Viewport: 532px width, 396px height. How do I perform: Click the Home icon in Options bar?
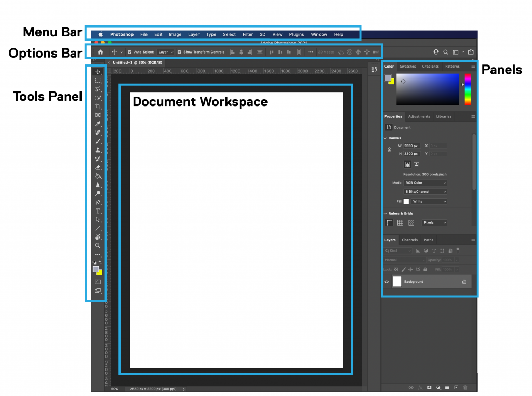tap(100, 52)
